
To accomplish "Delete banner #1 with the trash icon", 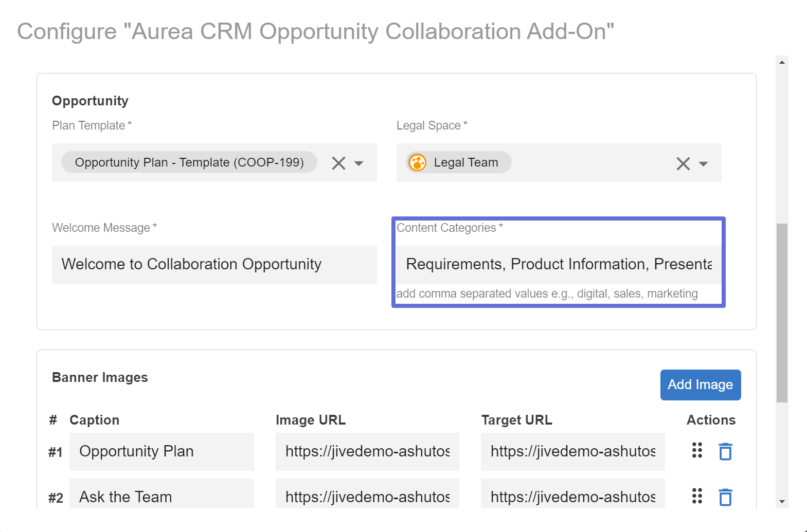I will coord(725,451).
